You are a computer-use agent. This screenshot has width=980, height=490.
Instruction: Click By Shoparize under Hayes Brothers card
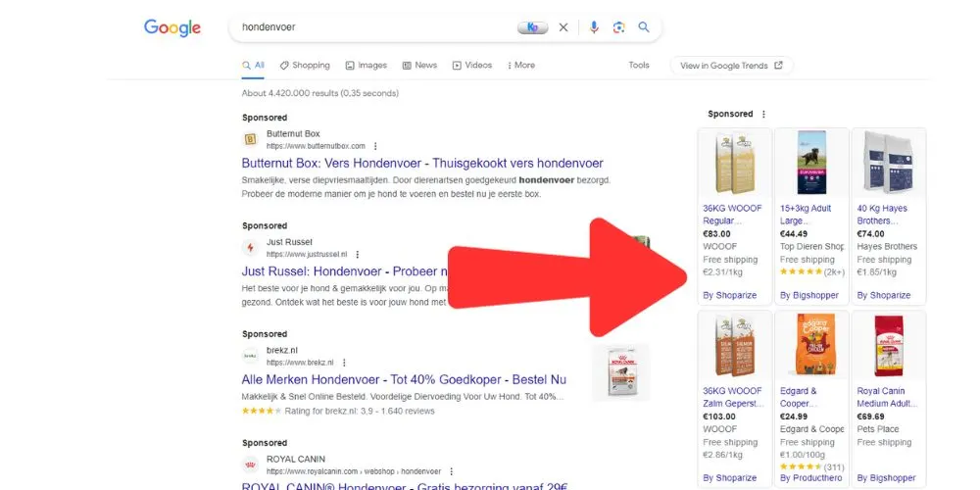pyautogui.click(x=883, y=295)
